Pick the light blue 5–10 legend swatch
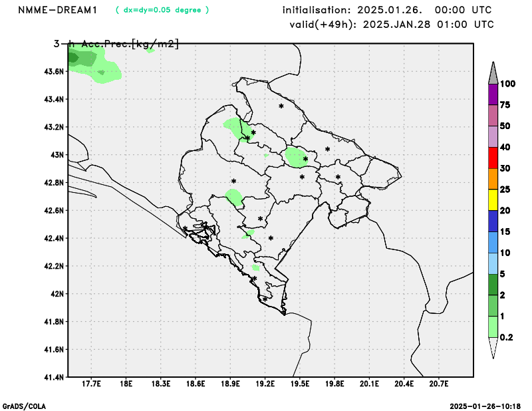Viewport: 532px width, 411px height. [493, 263]
